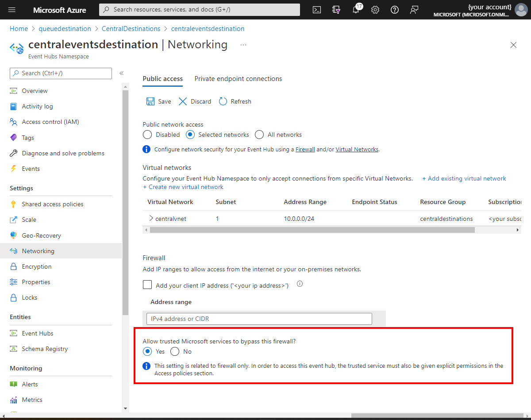Click the IPv4 address or CIDR field
This screenshot has height=420, width=531.
(258, 319)
